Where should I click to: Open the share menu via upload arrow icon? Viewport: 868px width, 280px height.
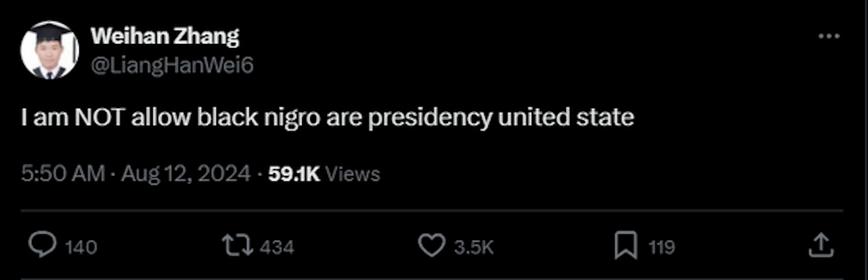pos(821,246)
